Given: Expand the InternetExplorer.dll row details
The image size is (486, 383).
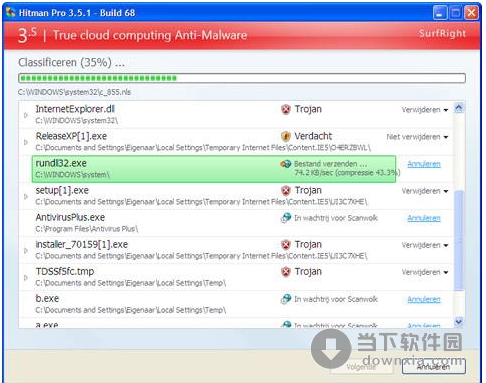Looking at the screenshot, I should [26, 115].
